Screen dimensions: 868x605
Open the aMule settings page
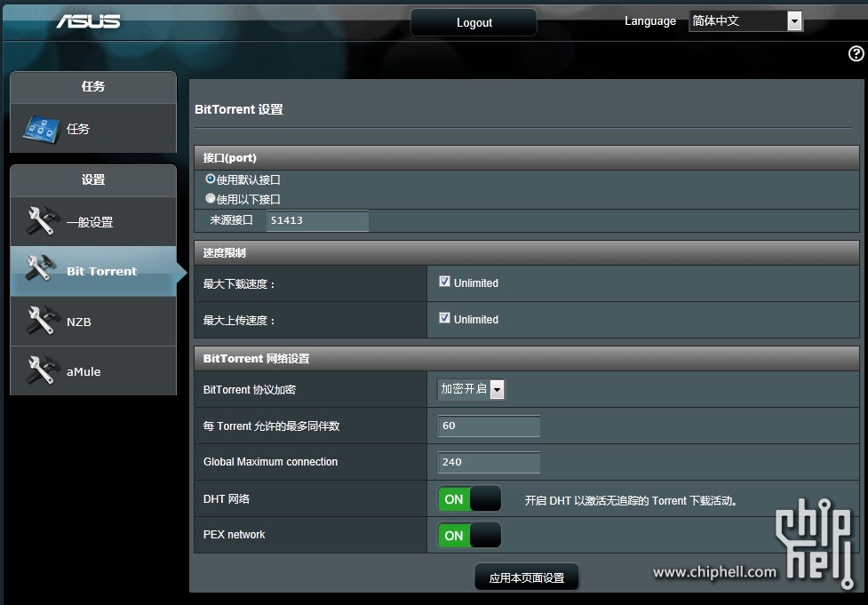point(93,370)
